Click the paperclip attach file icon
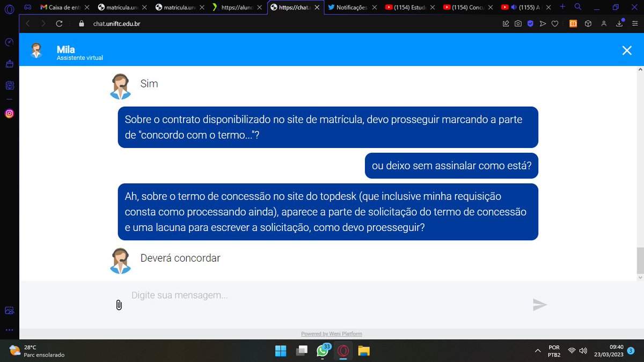Image resolution: width=644 pixels, height=362 pixels. pyautogui.click(x=119, y=305)
